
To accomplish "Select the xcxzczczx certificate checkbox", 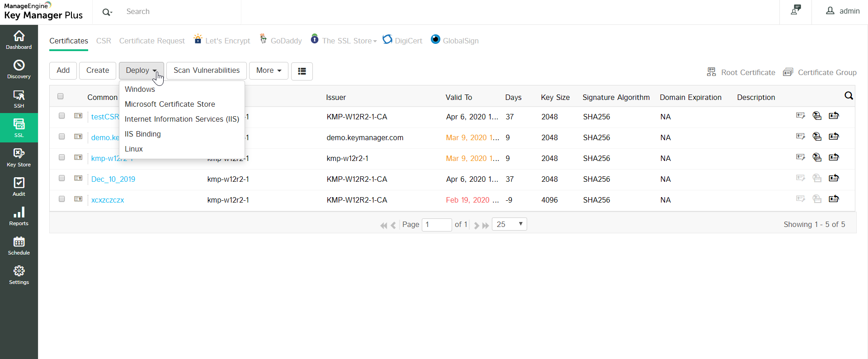I will (x=62, y=199).
